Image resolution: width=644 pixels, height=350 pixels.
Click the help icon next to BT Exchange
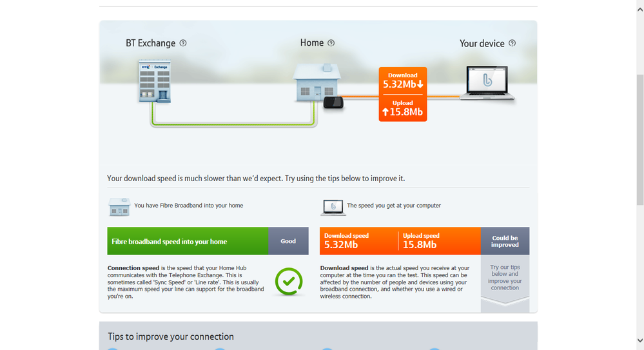point(183,43)
